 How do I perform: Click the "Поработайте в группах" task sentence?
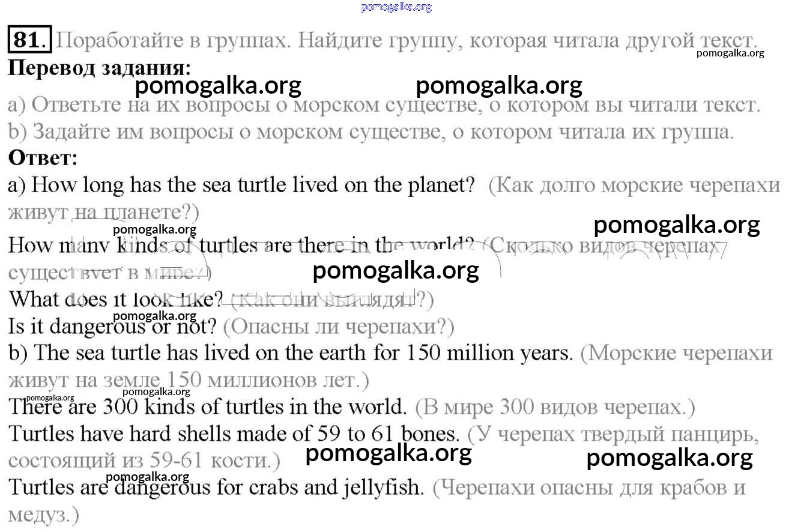[x=405, y=41]
